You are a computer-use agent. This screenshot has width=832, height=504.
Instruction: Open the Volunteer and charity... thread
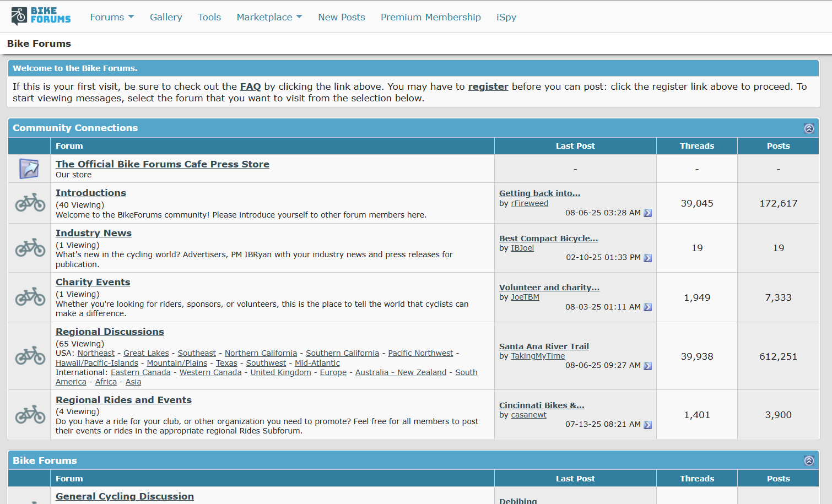549,288
